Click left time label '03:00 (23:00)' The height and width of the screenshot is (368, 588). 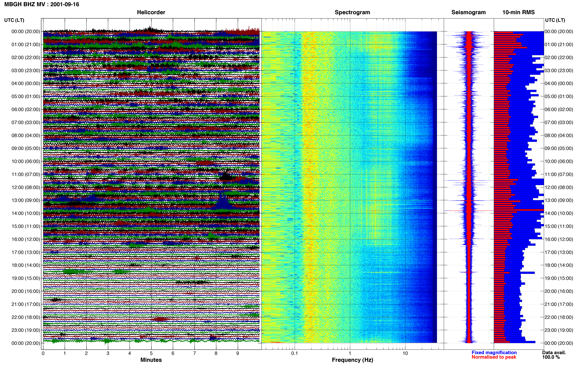pyautogui.click(x=26, y=71)
